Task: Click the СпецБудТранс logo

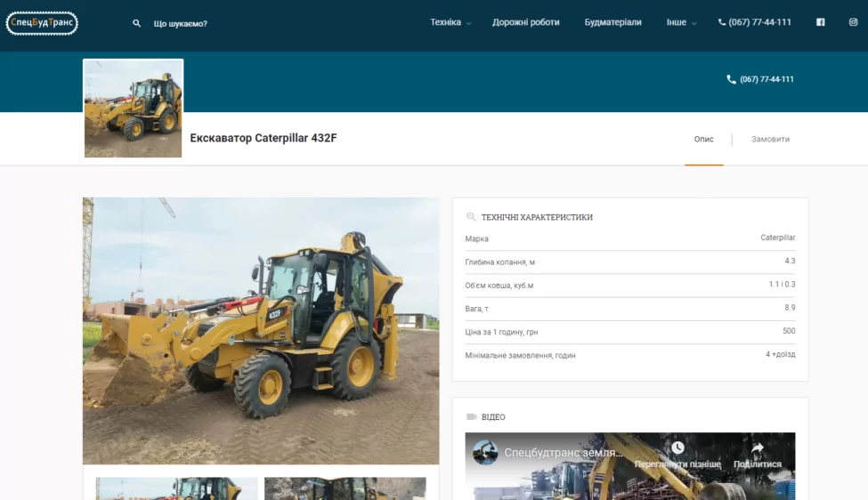Action: coord(42,23)
